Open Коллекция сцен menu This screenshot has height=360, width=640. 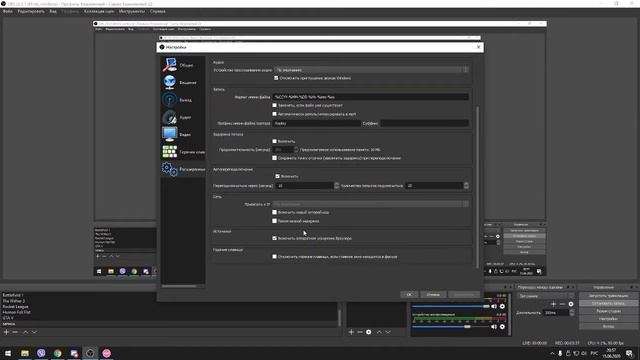(99, 11)
